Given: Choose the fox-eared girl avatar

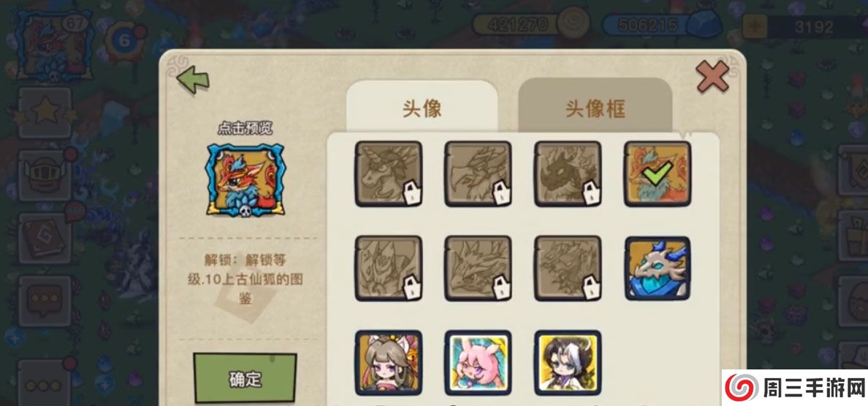Looking at the screenshot, I should (x=389, y=363).
